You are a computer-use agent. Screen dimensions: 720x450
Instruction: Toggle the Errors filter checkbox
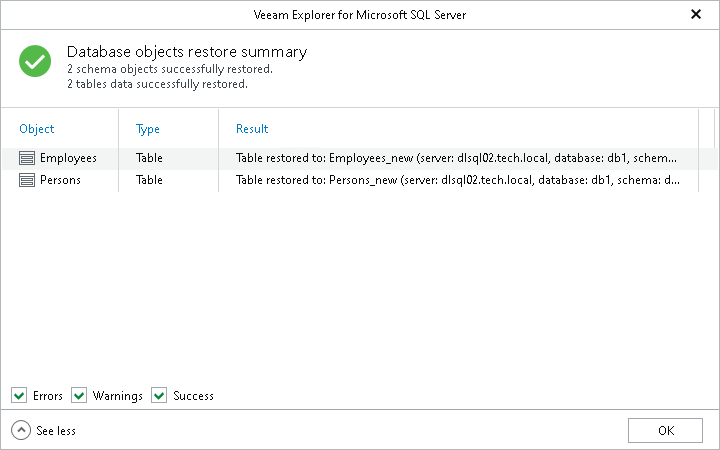[x=19, y=396]
